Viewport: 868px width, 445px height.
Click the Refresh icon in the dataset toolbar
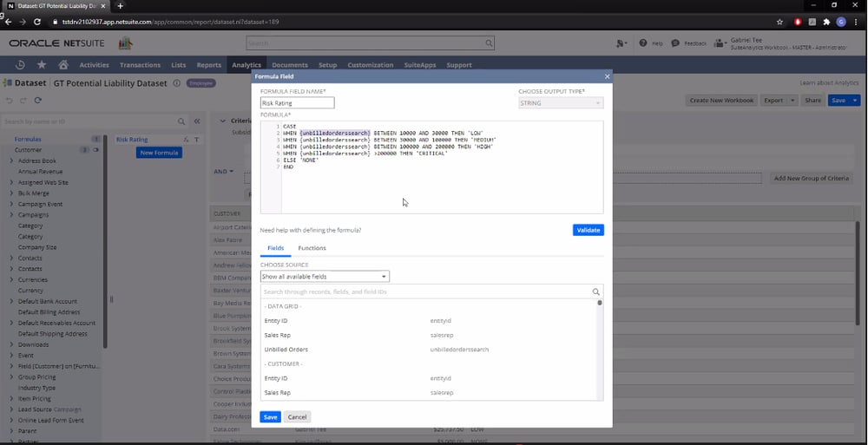pos(37,100)
